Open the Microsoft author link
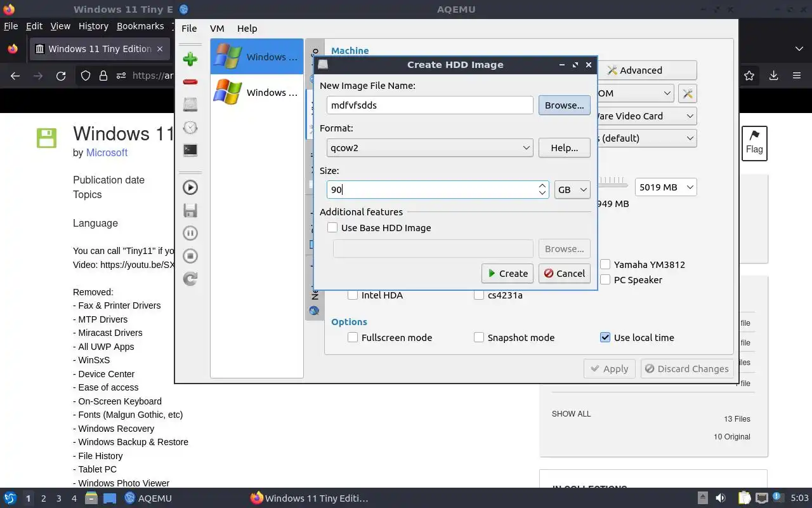This screenshot has height=508, width=812. pyautogui.click(x=107, y=153)
